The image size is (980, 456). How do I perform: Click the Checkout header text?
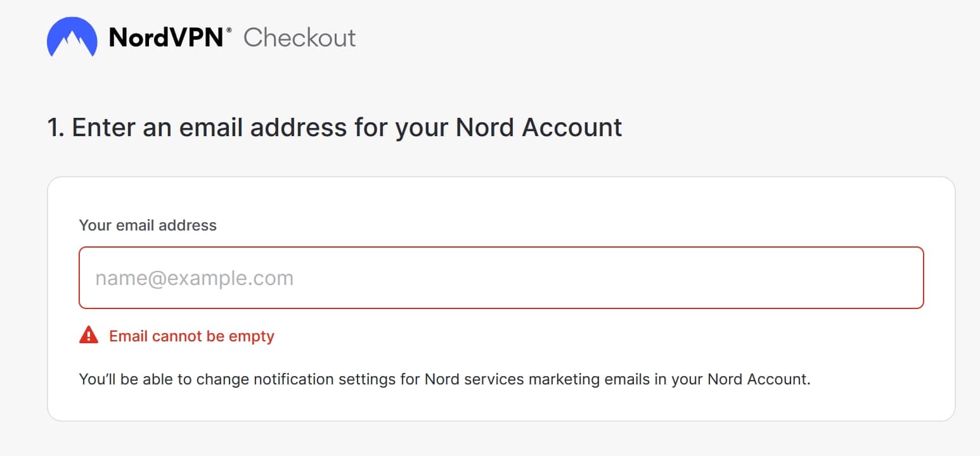click(x=300, y=37)
